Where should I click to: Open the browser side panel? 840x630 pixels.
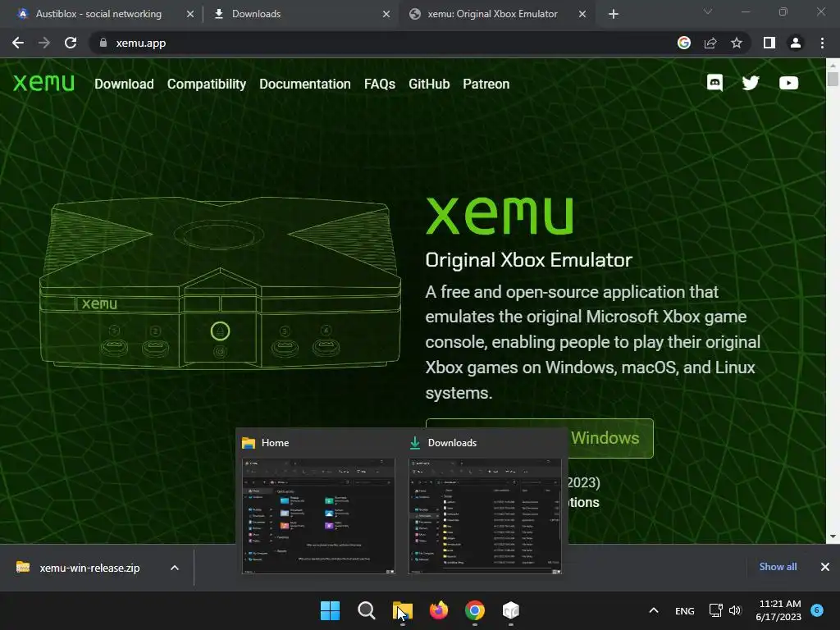(x=769, y=43)
